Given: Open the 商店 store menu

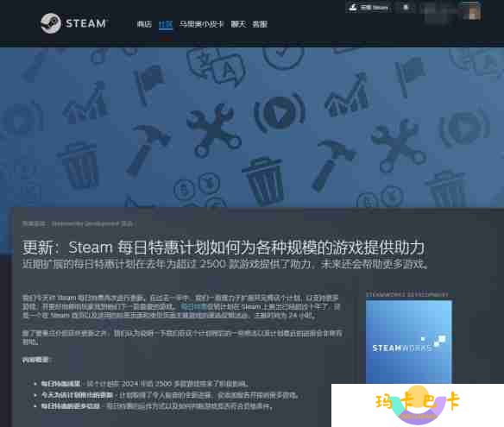Looking at the screenshot, I should coord(144,24).
